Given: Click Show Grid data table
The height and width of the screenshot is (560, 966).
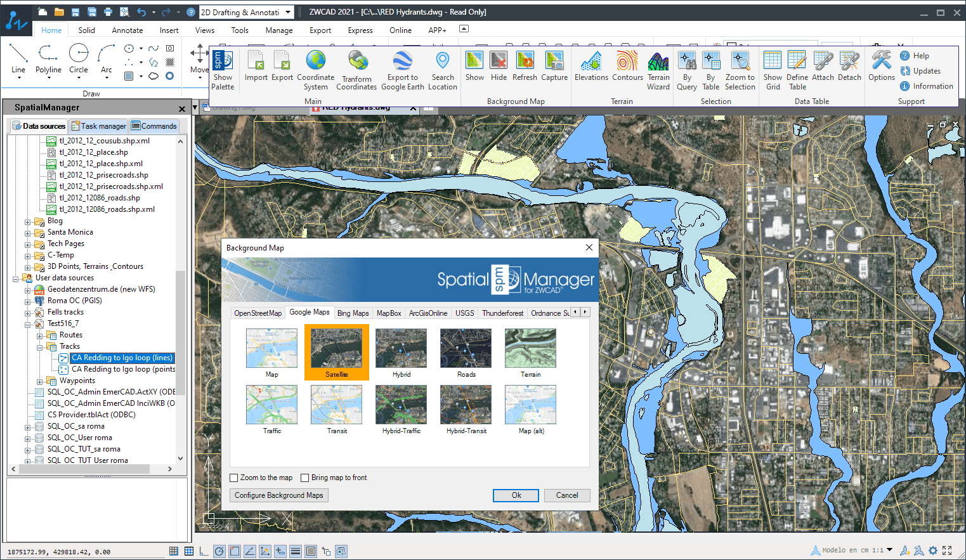Looking at the screenshot, I should coord(773,70).
